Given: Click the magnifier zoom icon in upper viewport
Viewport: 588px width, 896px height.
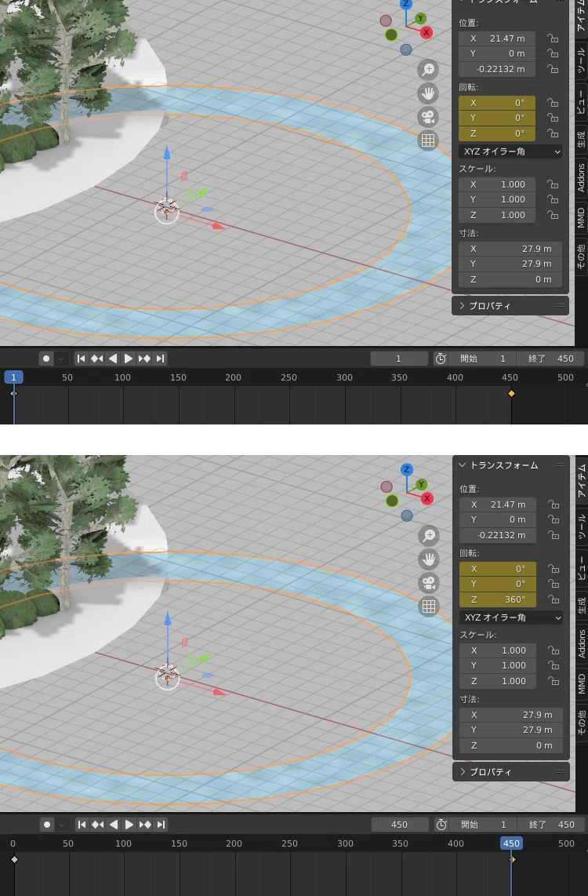Looking at the screenshot, I should click(x=428, y=70).
